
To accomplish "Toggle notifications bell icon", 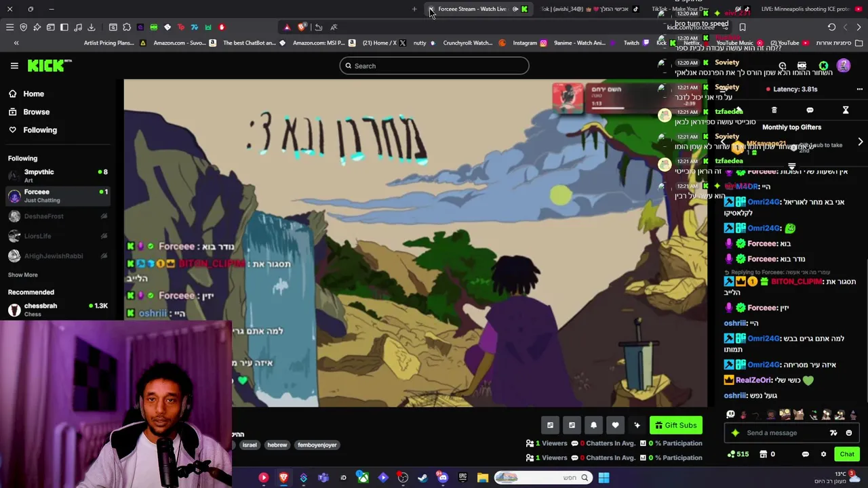I will tap(593, 425).
